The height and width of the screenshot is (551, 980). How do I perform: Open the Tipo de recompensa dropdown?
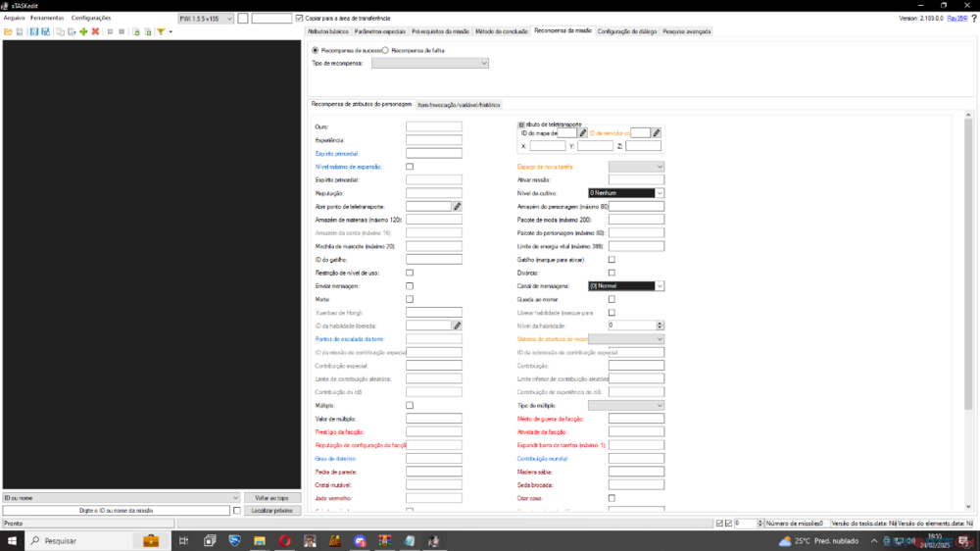pyautogui.click(x=429, y=63)
